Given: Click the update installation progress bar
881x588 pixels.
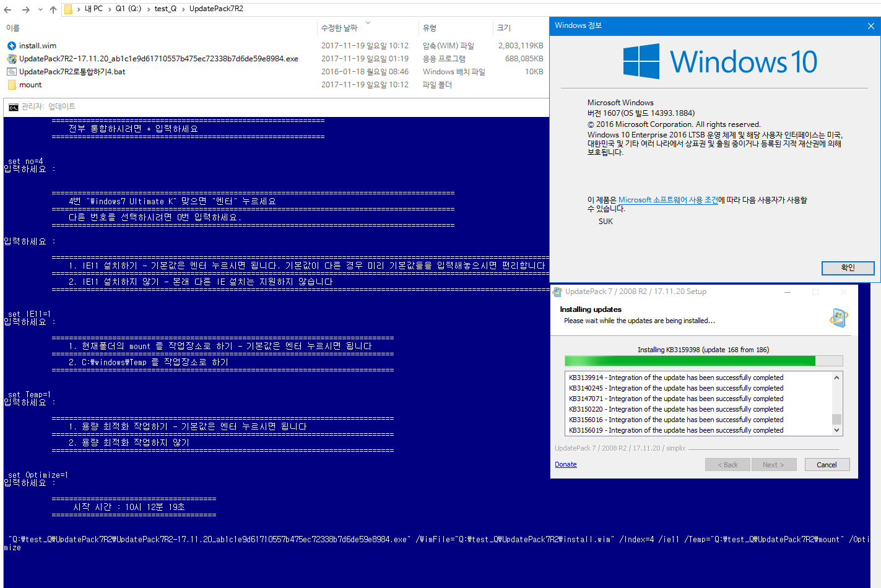Looking at the screenshot, I should (703, 361).
